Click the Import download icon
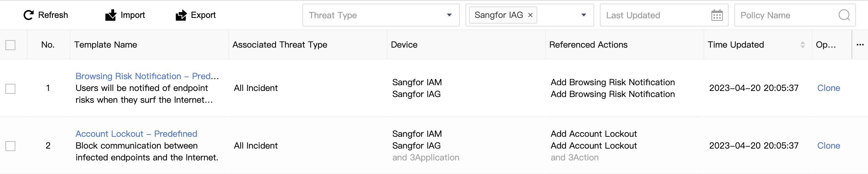 tap(111, 15)
